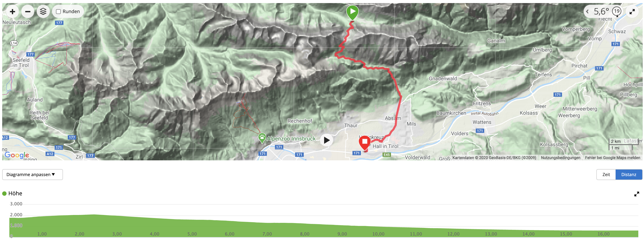644x239 pixels.
Task: Open the map layers selector
Action: [x=43, y=12]
